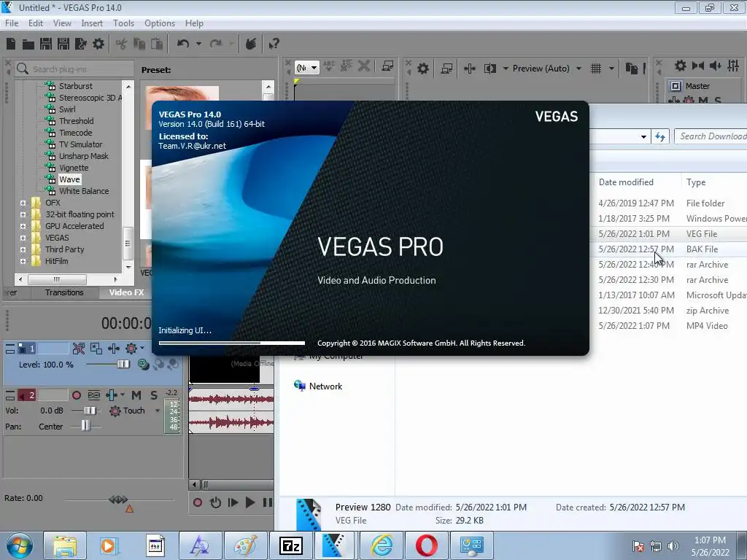Click the Save As disk icon

[63, 44]
